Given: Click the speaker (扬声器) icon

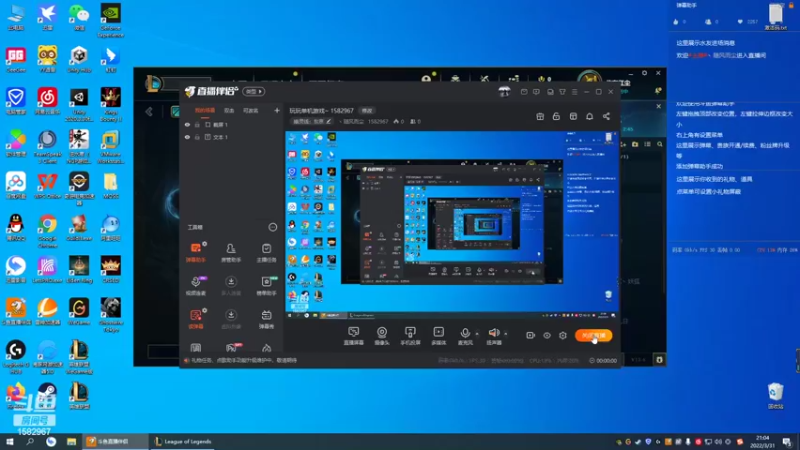Looking at the screenshot, I should 494,333.
